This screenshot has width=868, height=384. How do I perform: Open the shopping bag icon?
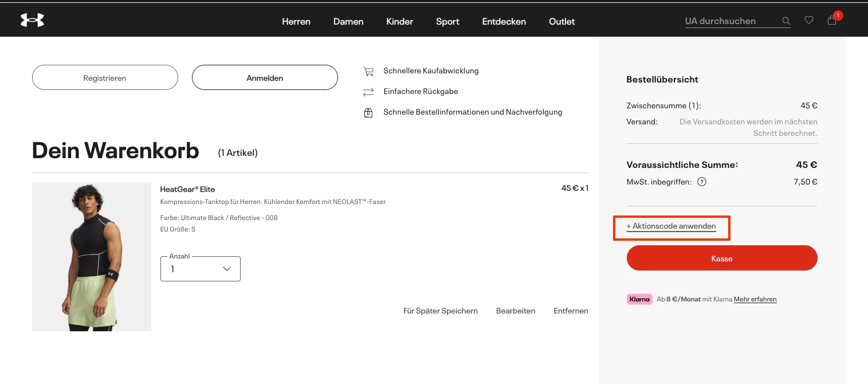point(832,21)
